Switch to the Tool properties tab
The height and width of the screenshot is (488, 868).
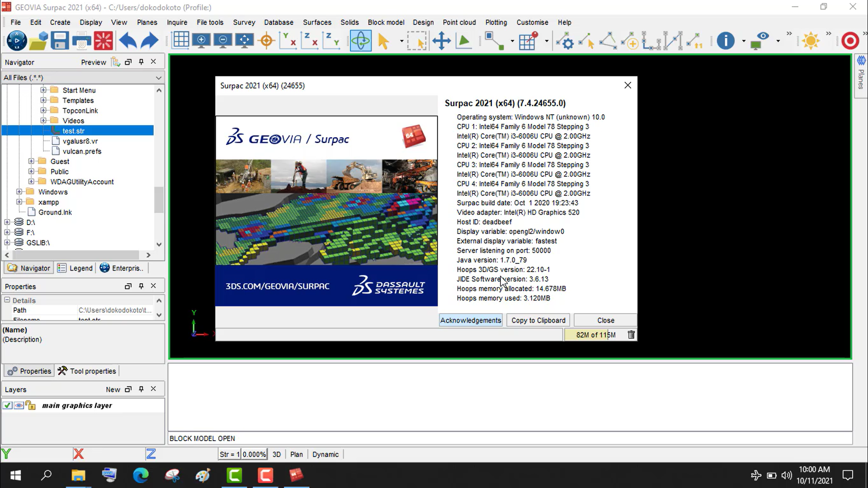pos(92,371)
